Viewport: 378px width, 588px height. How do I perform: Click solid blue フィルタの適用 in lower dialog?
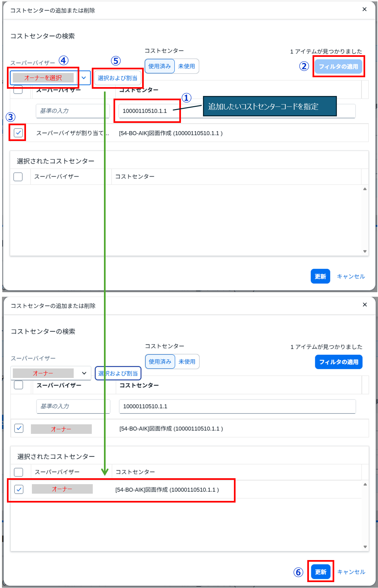[x=339, y=362]
